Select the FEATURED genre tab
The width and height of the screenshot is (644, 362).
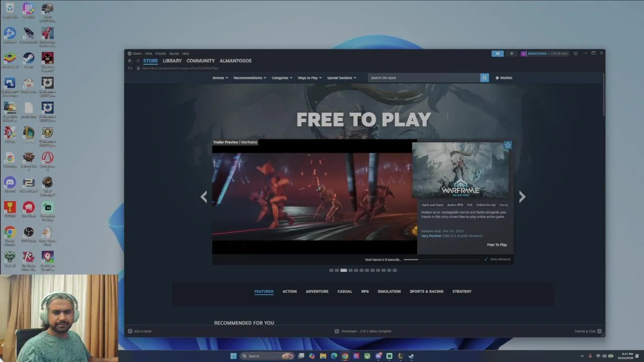(264, 292)
